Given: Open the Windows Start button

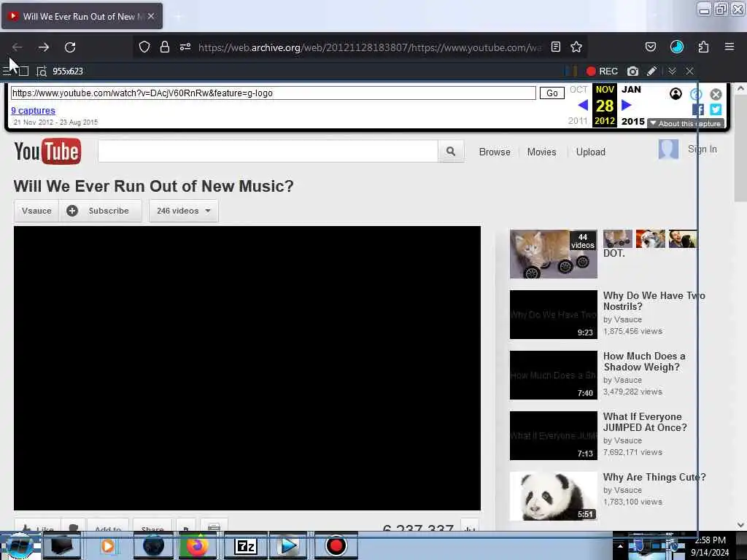Looking at the screenshot, I should point(19,546).
